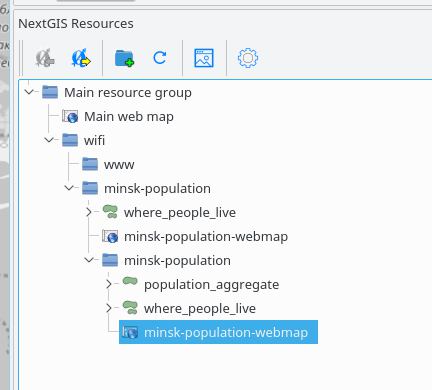Click the toolbar drag handle grip
432x390 pixels.
coord(21,58)
